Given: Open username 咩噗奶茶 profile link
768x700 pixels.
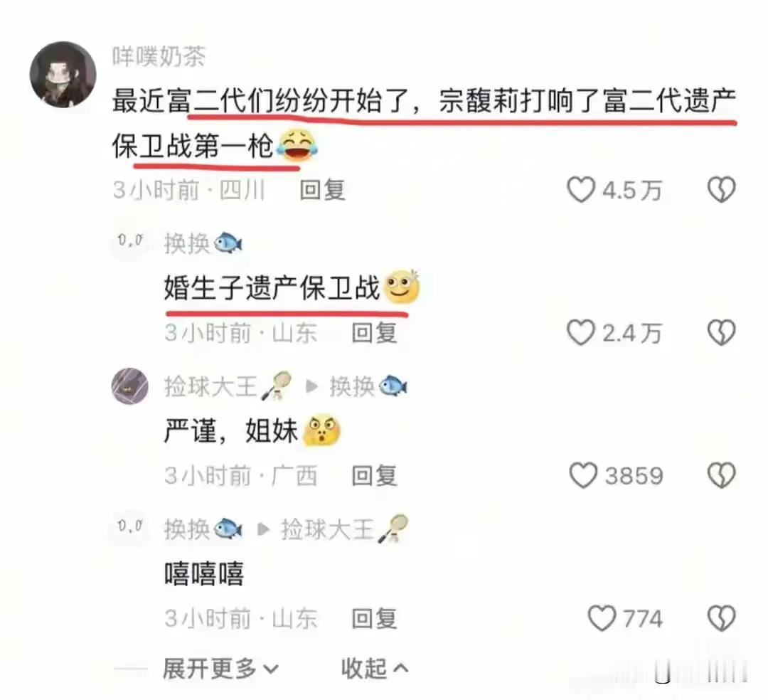Looking at the screenshot, I should (159, 57).
